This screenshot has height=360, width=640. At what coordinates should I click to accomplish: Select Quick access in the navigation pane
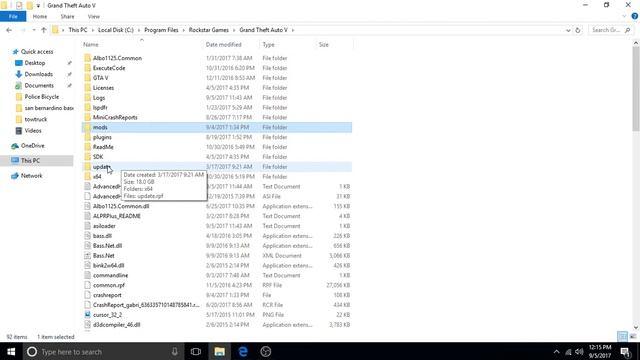pyautogui.click(x=37, y=52)
